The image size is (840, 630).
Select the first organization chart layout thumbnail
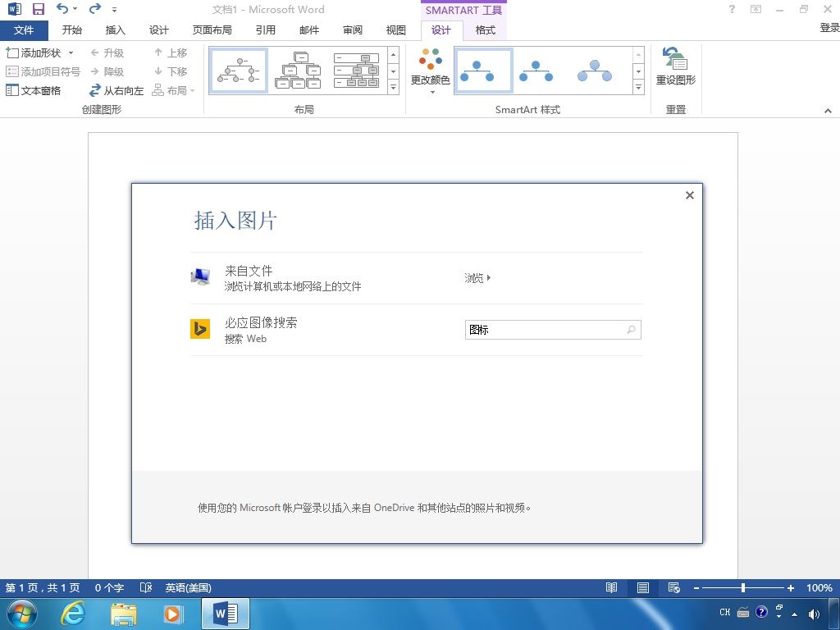point(239,71)
